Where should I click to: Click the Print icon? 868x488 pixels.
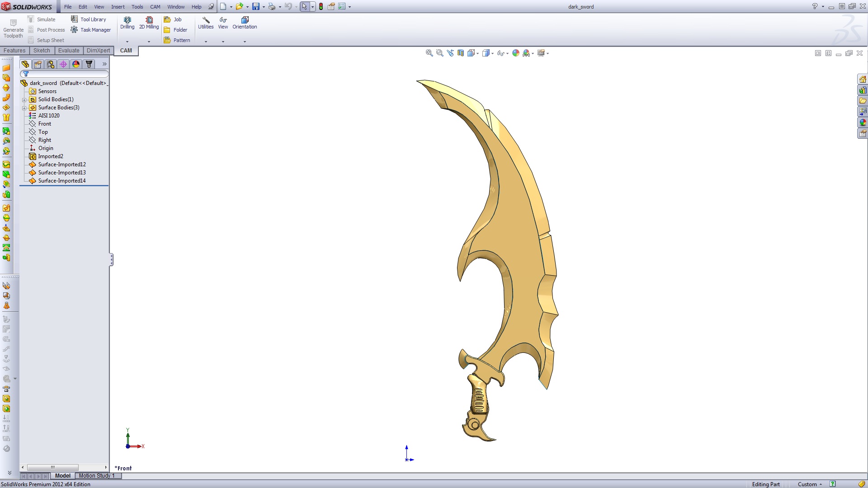pyautogui.click(x=272, y=7)
